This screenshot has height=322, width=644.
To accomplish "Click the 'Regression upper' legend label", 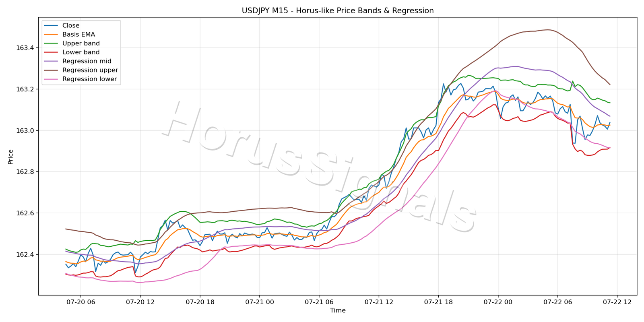I will pyautogui.click(x=90, y=70).
